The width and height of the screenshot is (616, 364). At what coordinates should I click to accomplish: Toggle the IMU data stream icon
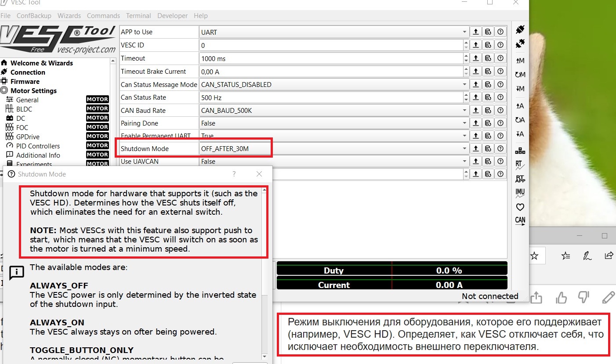(x=520, y=193)
